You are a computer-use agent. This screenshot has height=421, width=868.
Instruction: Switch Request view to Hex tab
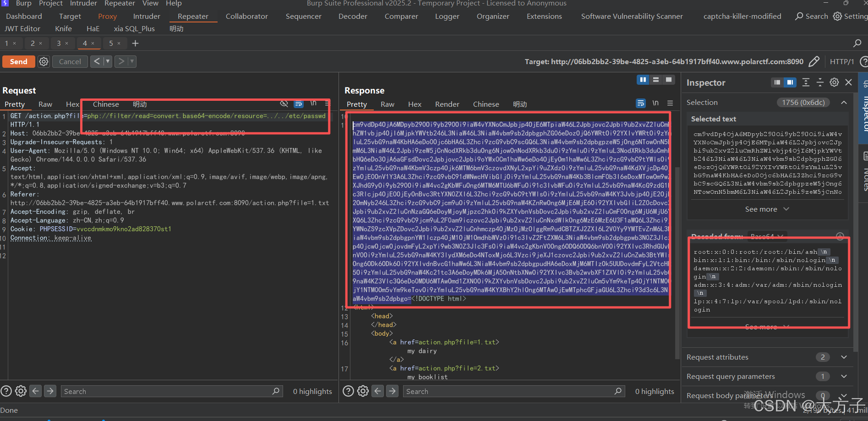tap(72, 104)
